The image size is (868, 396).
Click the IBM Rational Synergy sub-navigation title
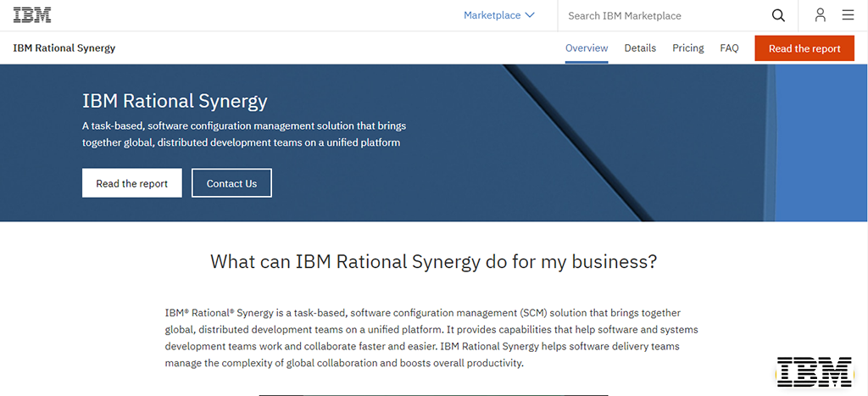coord(64,48)
